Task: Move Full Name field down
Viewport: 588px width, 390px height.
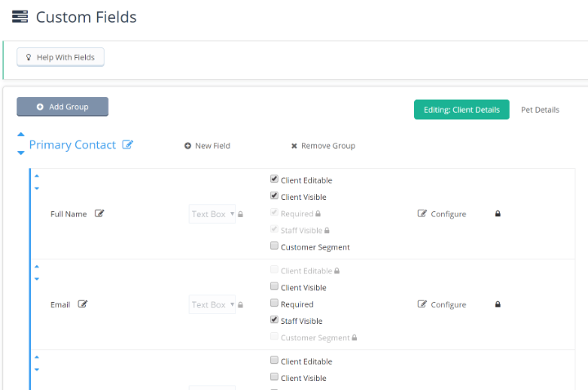Action: point(37,188)
